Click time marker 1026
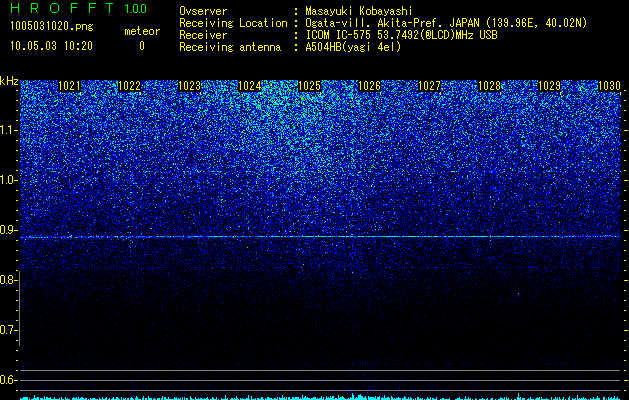Image resolution: width=629 pixels, height=400 pixels. point(369,86)
